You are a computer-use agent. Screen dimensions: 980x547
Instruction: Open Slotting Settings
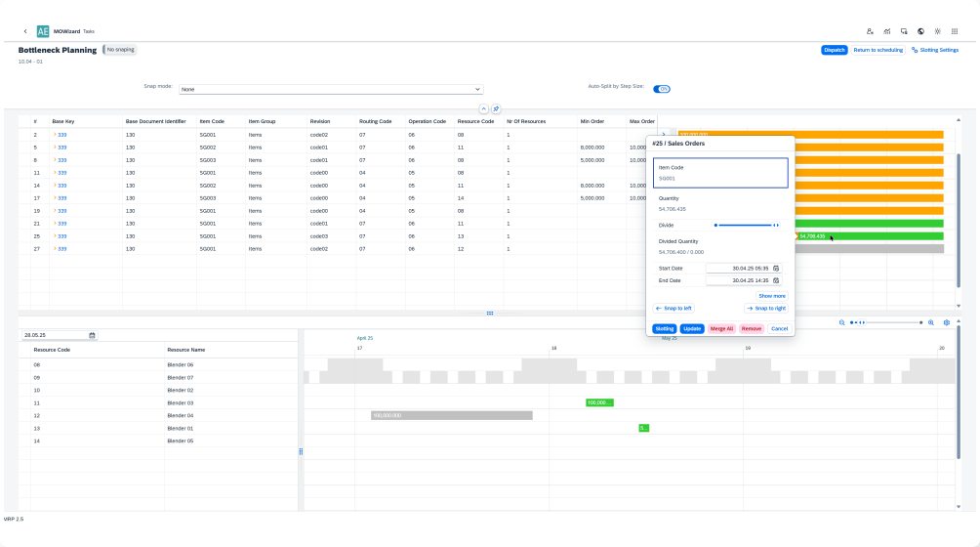[x=935, y=50]
